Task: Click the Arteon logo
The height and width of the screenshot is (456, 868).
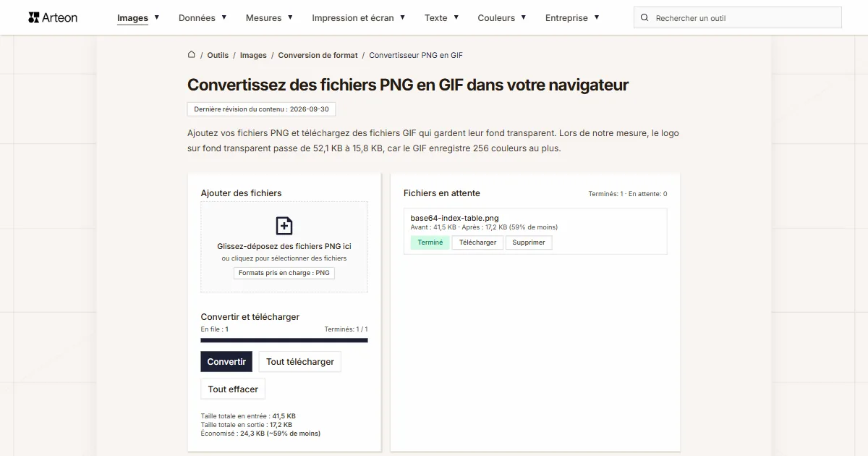Action: pos(53,17)
